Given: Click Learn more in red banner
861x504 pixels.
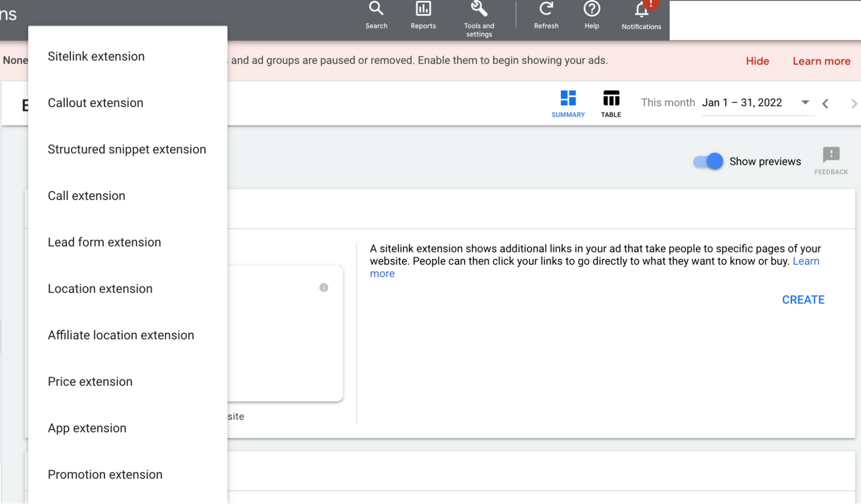Looking at the screenshot, I should coord(821,61).
